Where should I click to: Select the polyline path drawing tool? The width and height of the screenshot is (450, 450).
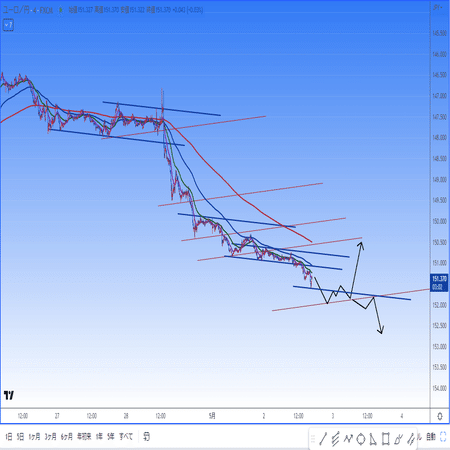348,438
